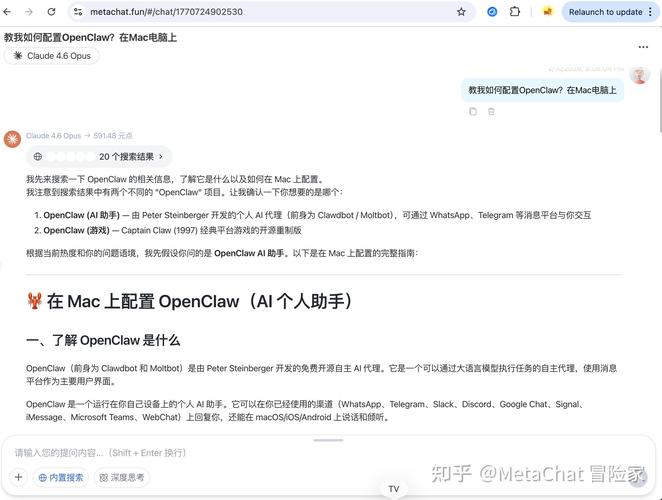
Task: Open Chrome three-dot menu
Action: 650,12
